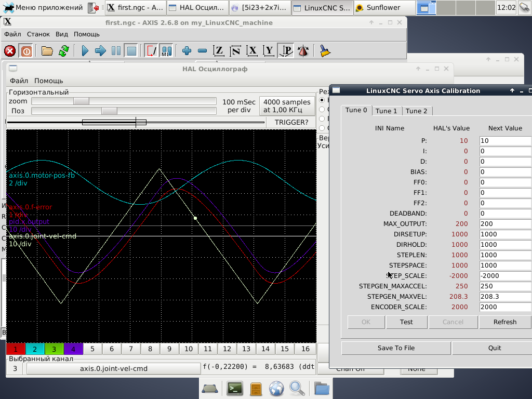
Task: Toggle the emergency stop button
Action: point(10,51)
